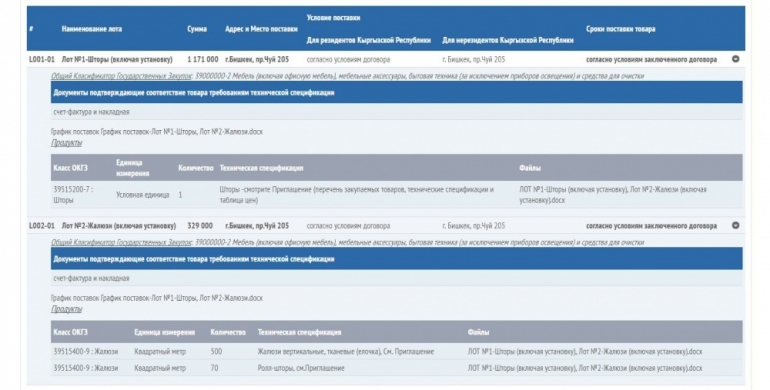Screen dimensions: 770x390
Task: Click the # column header
Action: [x=31, y=29]
